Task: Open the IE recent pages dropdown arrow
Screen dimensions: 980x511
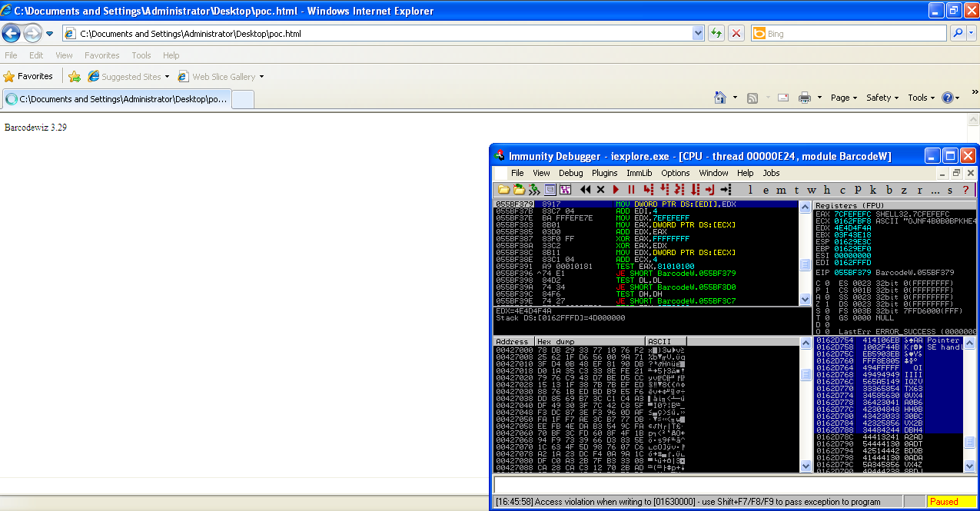Action: [49, 34]
